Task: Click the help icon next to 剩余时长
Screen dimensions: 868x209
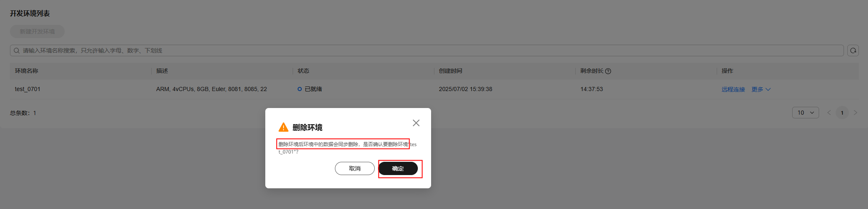Action: (608, 71)
